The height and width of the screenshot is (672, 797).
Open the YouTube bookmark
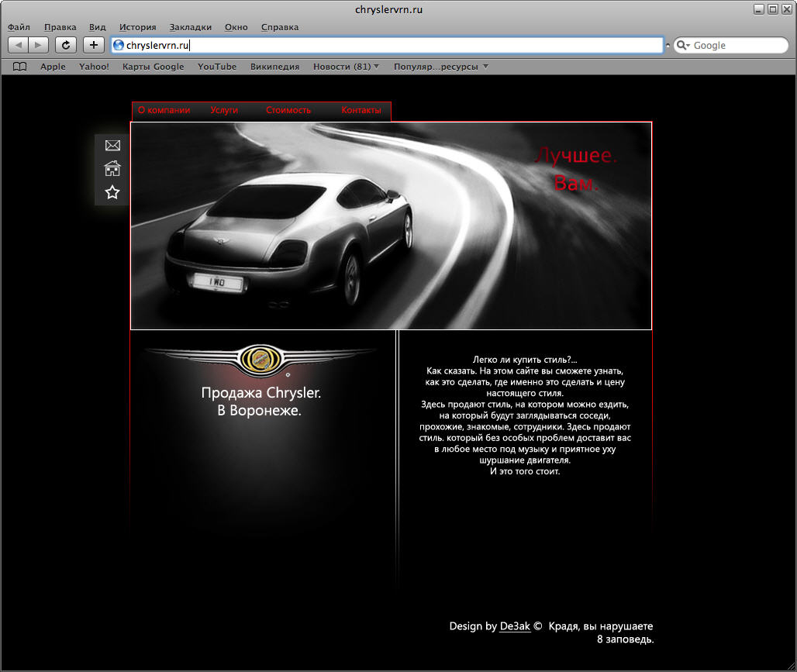point(216,67)
